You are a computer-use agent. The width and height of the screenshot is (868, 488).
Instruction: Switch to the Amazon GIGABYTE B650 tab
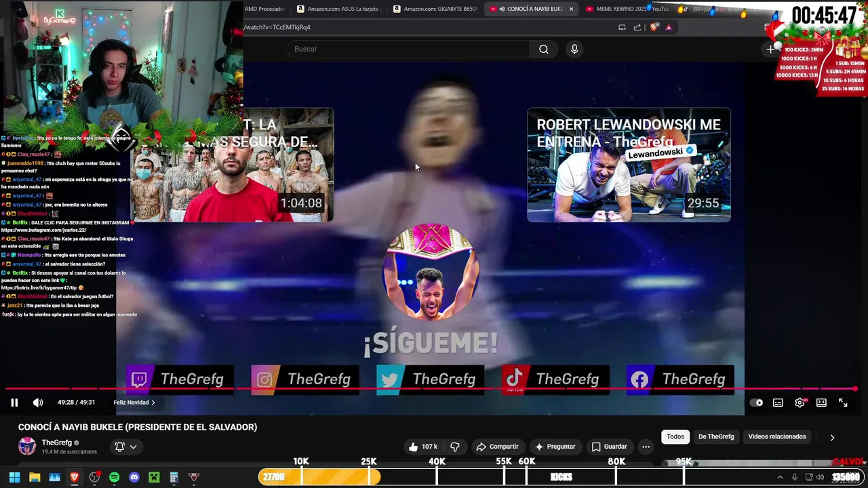coord(435,9)
